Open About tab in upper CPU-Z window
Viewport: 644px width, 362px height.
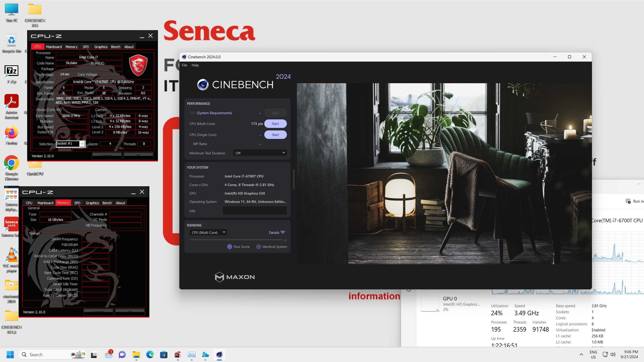[x=129, y=47]
